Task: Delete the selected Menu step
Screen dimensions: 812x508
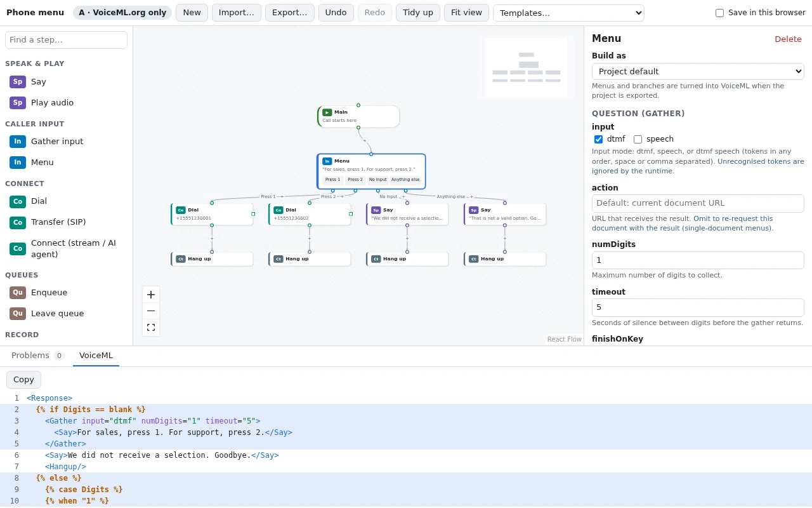Action: (x=788, y=39)
